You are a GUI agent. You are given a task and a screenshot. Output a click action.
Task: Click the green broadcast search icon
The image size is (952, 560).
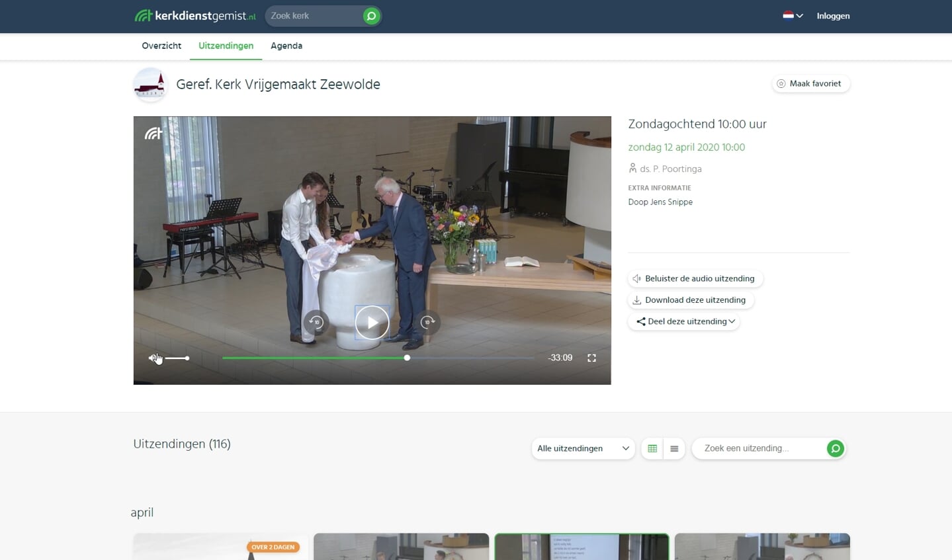[836, 449]
